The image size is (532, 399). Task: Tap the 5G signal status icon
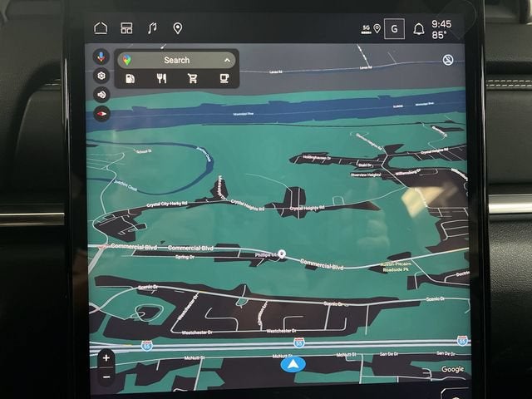(x=367, y=29)
